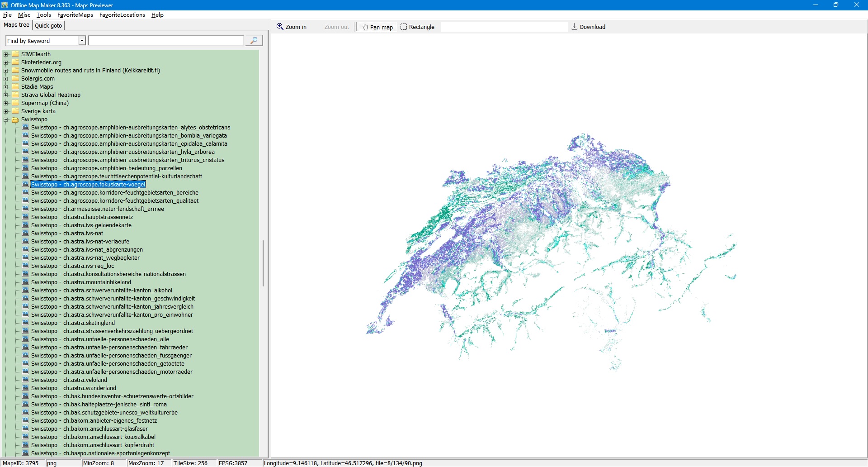The width and height of the screenshot is (868, 467).
Task: Click the Swisstopo open folder icon
Action: (15, 120)
